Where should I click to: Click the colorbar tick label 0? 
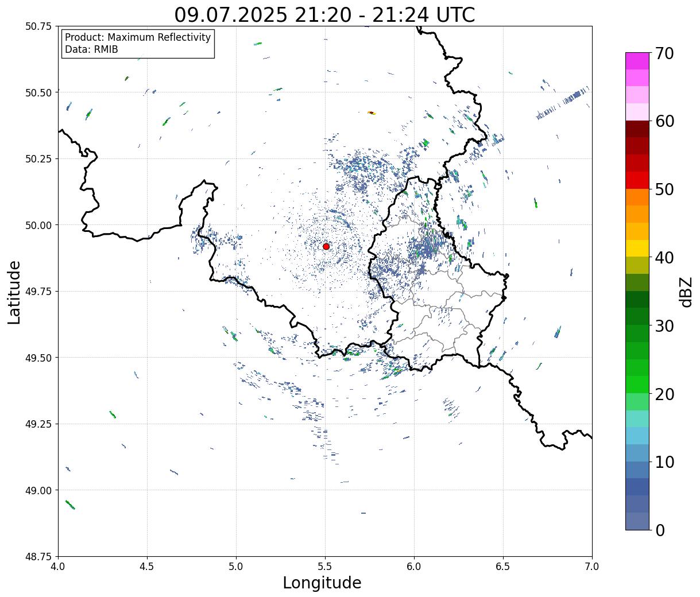point(660,530)
